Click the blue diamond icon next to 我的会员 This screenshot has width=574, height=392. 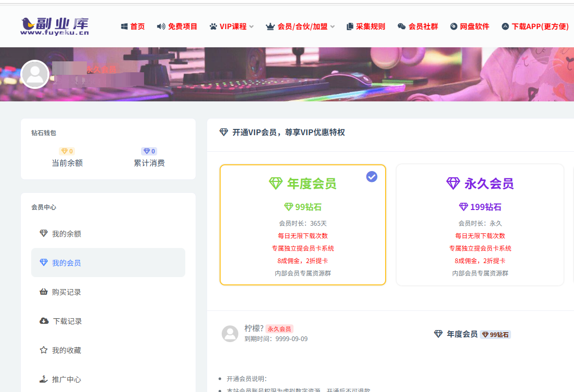click(x=44, y=262)
